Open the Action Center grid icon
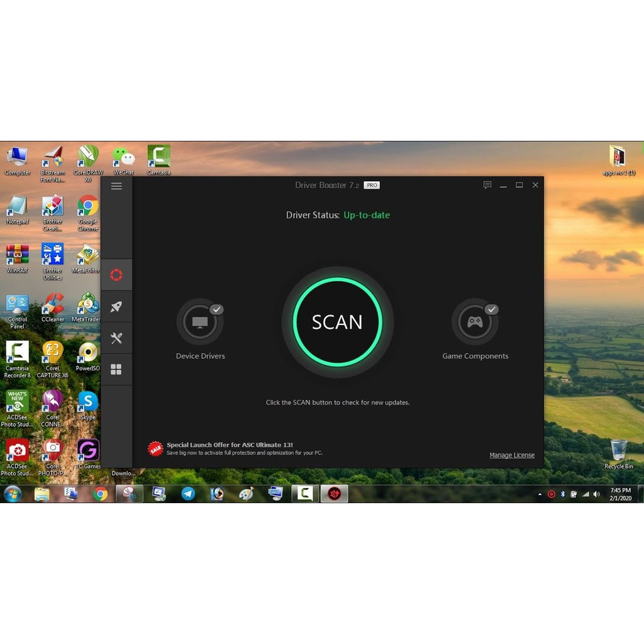Screen dimensions: 644x644 (116, 370)
